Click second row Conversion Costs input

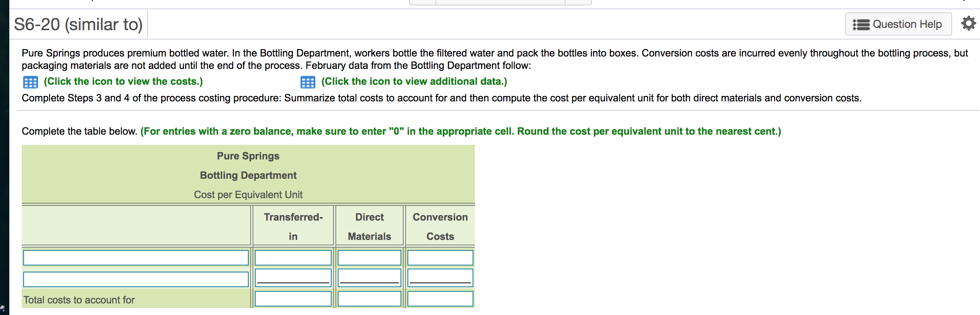[440, 278]
